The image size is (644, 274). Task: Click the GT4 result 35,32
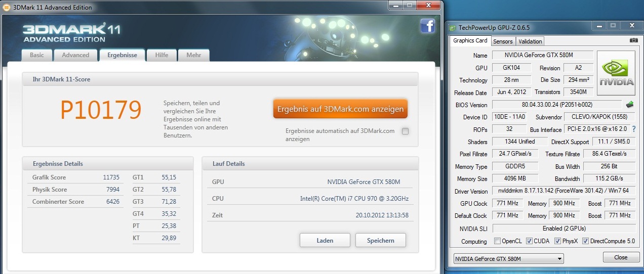point(169,214)
